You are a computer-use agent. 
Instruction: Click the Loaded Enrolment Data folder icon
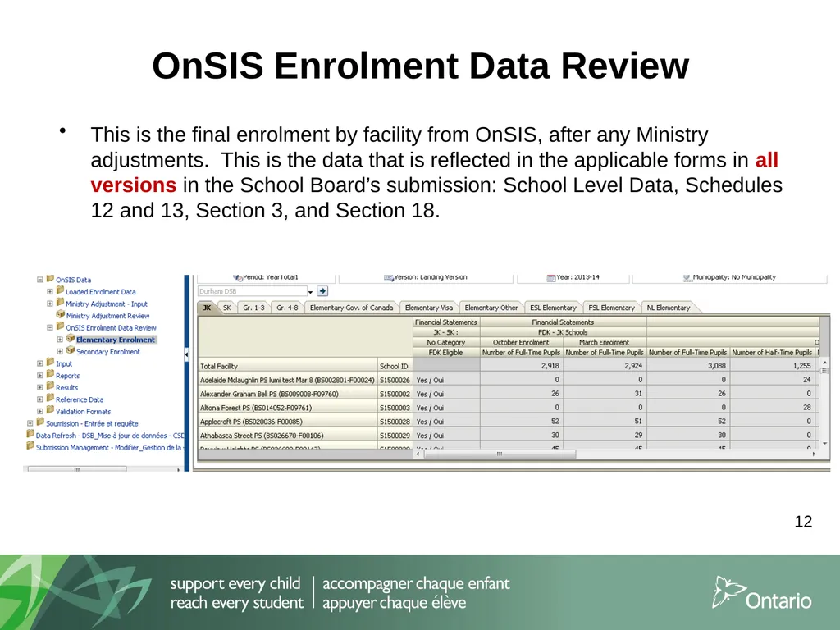60,291
